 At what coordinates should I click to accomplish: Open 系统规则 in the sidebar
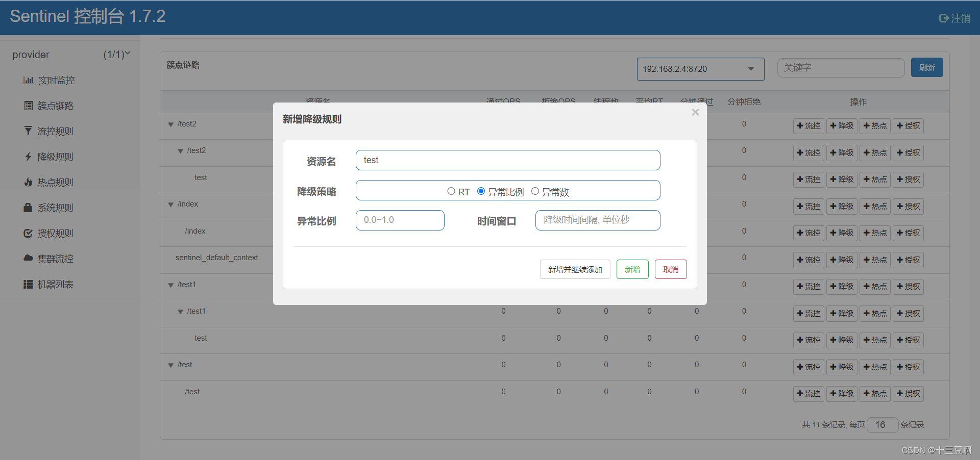click(49, 208)
